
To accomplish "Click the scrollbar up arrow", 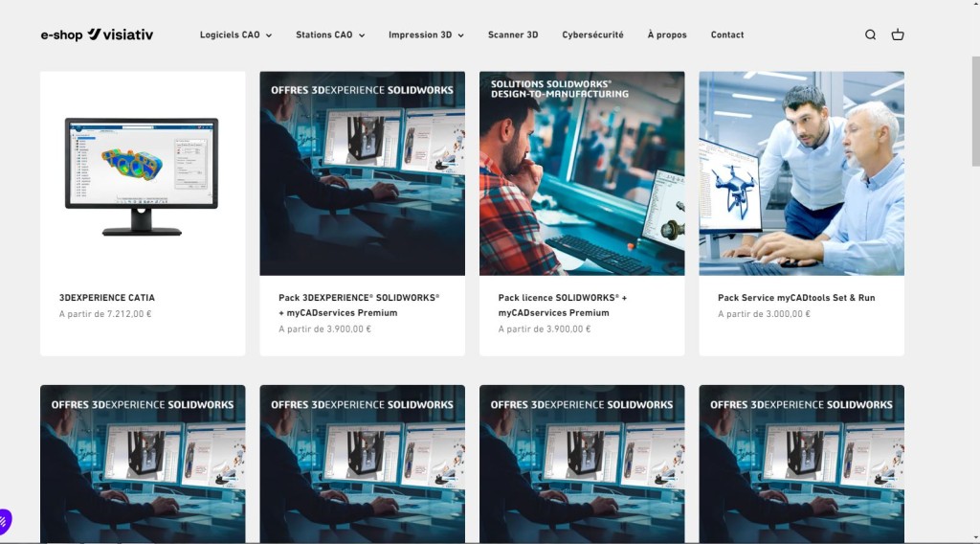I will pyautogui.click(x=974, y=6).
